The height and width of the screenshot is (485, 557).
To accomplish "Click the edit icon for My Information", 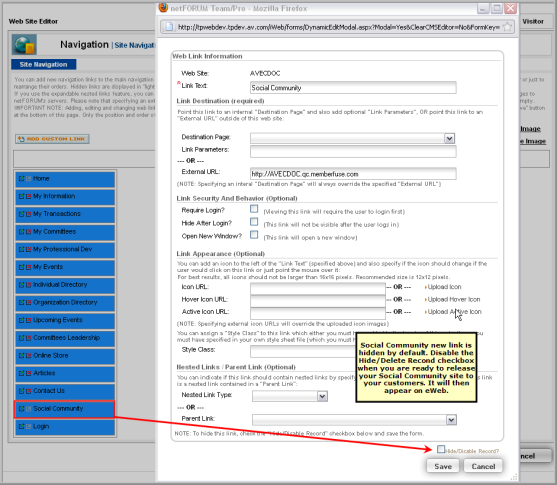I will click(21, 196).
